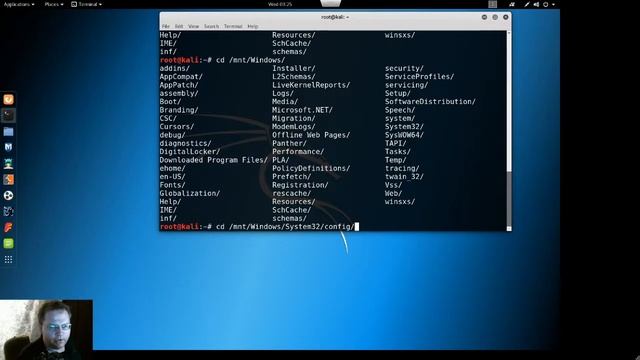Open the Maltego icon in the dock
This screenshot has height=360, width=640.
pyautogui.click(x=8, y=196)
